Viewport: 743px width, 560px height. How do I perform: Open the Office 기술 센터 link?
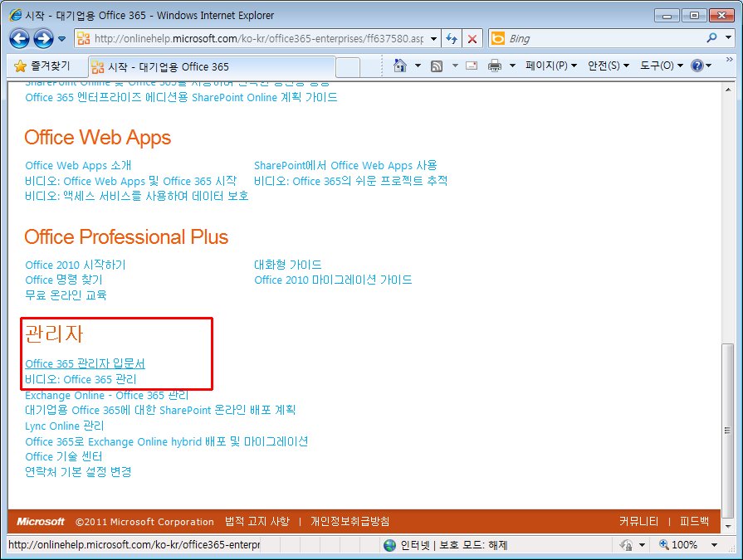tap(63, 457)
